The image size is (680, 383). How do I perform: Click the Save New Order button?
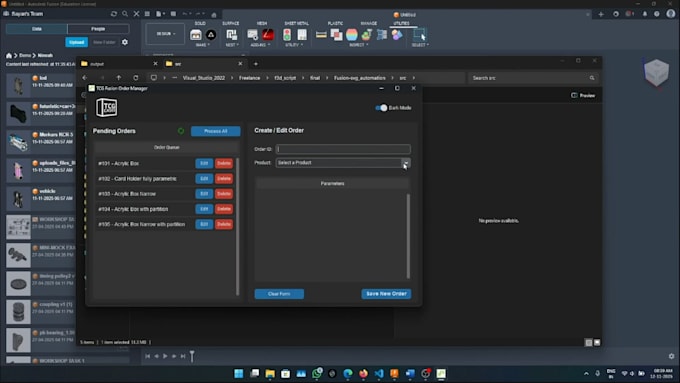click(386, 294)
